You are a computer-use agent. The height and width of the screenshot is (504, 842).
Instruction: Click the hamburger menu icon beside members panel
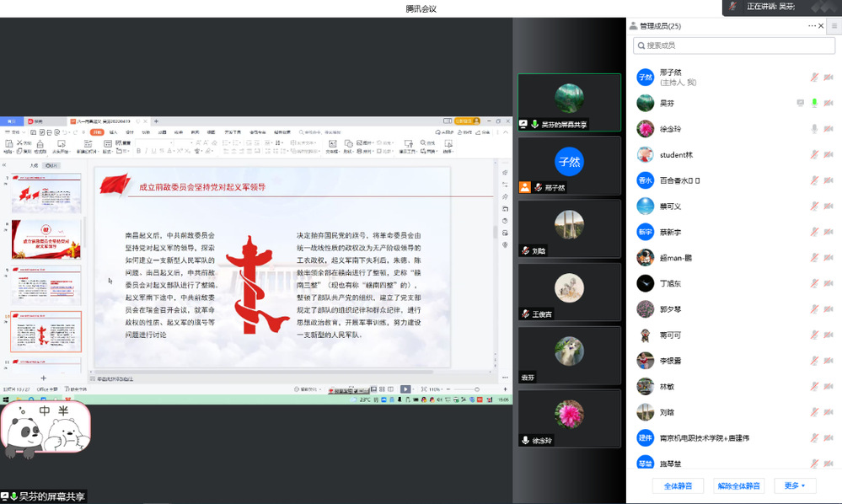click(834, 26)
